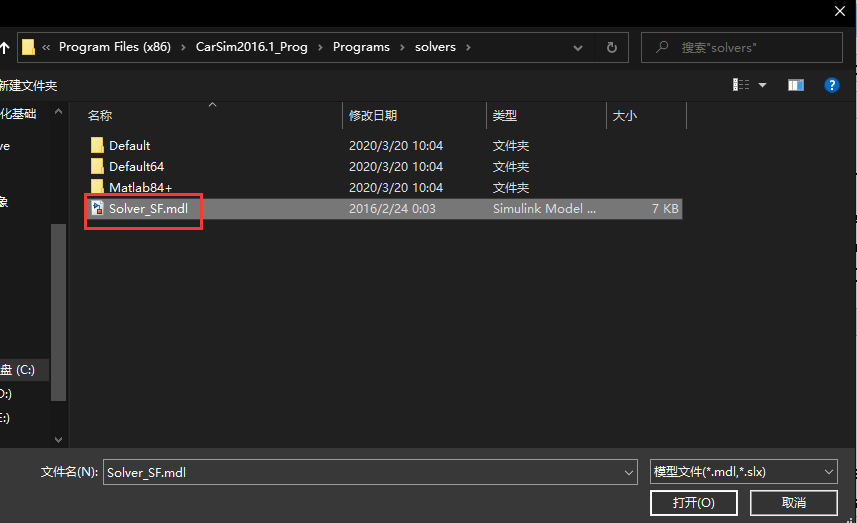Click the Default64 folder icon

tap(97, 166)
